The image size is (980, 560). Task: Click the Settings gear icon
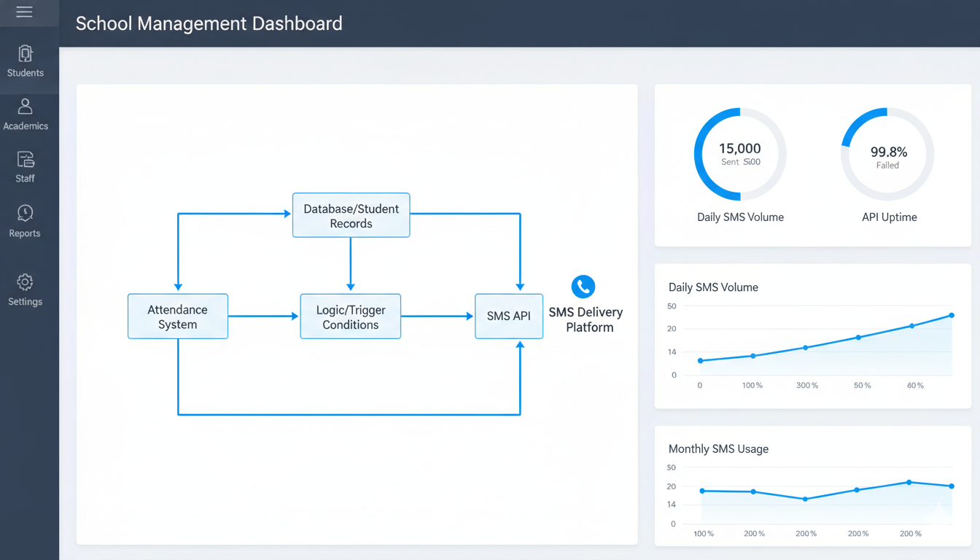(x=26, y=282)
